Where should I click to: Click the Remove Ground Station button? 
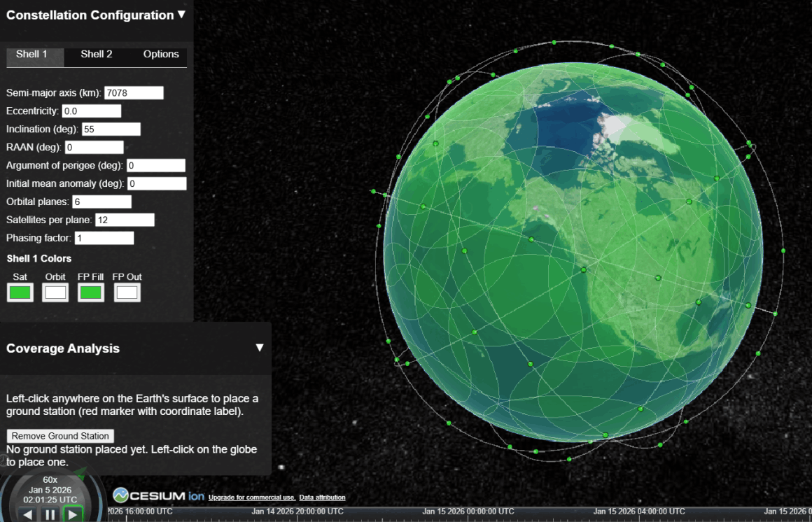[x=59, y=436]
